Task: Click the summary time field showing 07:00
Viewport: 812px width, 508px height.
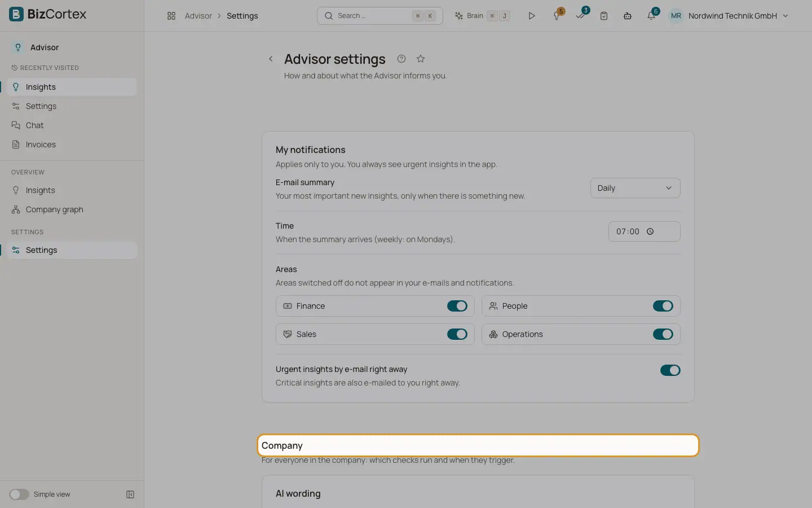Action: click(645, 231)
